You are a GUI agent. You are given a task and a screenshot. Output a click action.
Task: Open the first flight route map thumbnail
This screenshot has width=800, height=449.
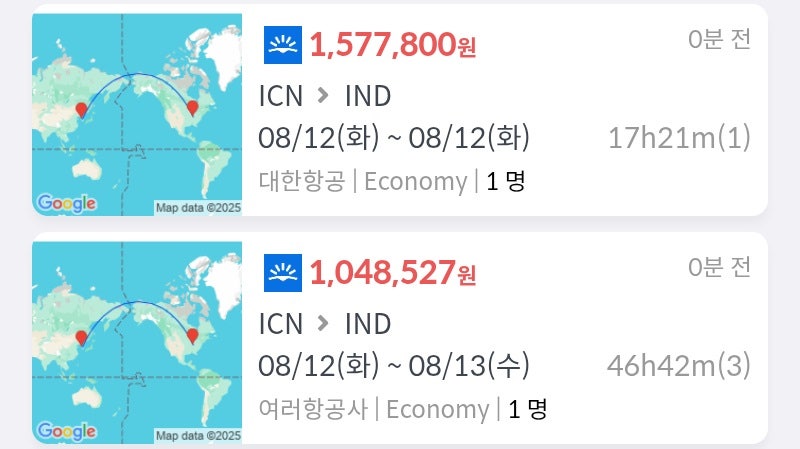[x=137, y=114]
